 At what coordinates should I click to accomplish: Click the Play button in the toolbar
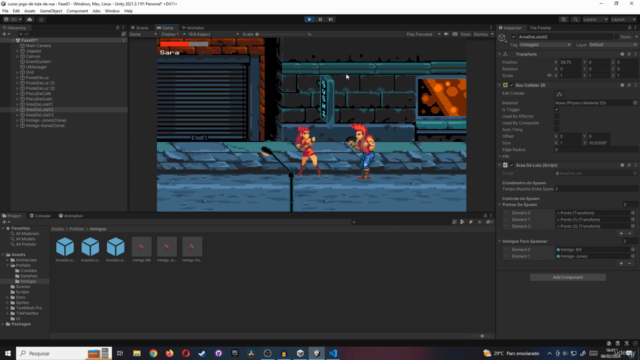pos(309,19)
